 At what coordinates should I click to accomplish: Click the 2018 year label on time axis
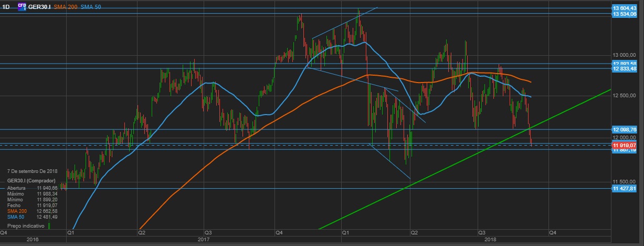click(491, 239)
